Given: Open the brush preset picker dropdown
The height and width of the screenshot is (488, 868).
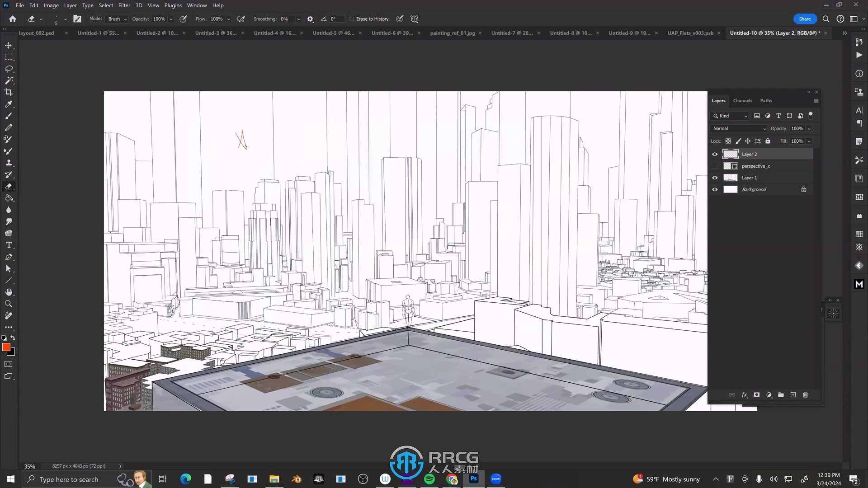Looking at the screenshot, I should [x=66, y=19].
